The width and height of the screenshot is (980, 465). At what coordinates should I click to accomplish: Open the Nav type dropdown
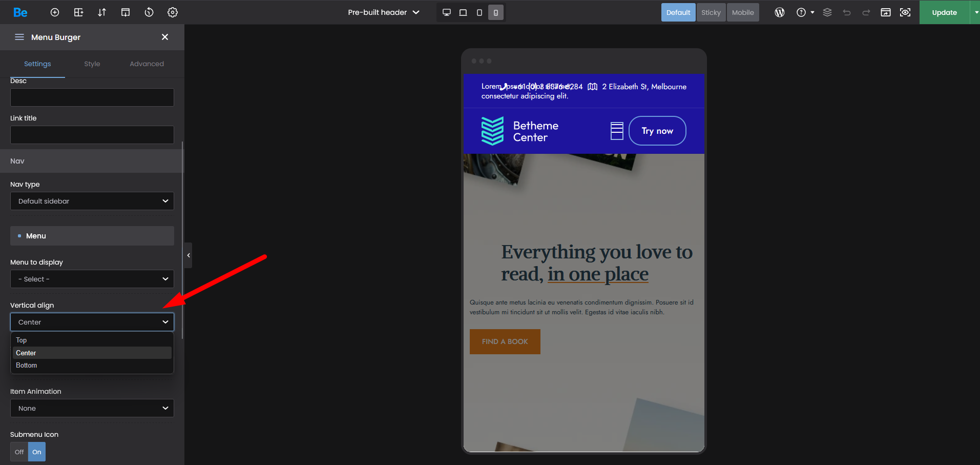click(x=92, y=201)
